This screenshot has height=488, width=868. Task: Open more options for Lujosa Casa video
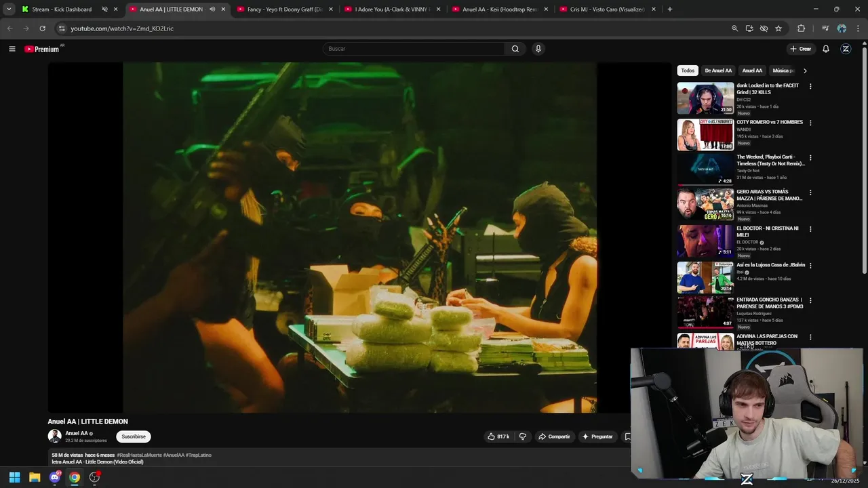pyautogui.click(x=810, y=266)
